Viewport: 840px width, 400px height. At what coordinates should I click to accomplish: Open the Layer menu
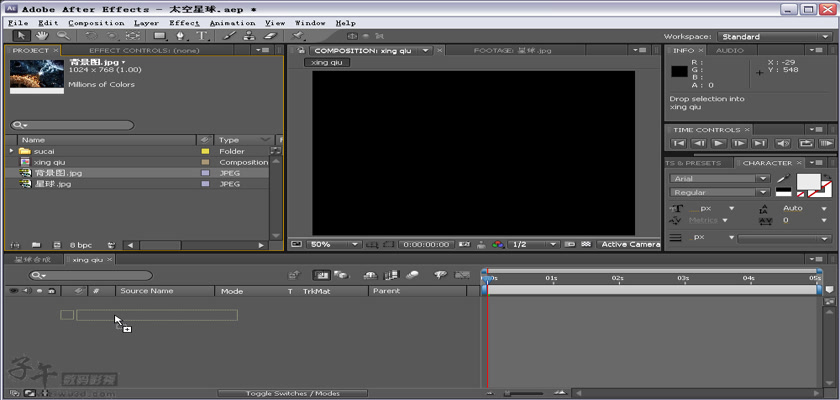146,23
